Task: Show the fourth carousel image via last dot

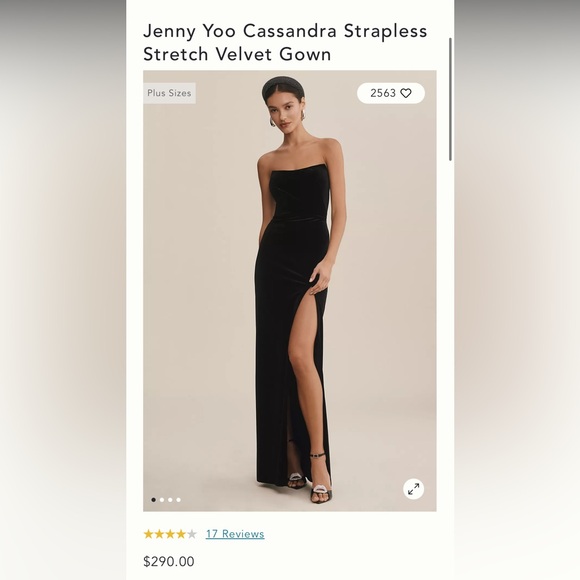Action: (x=179, y=500)
